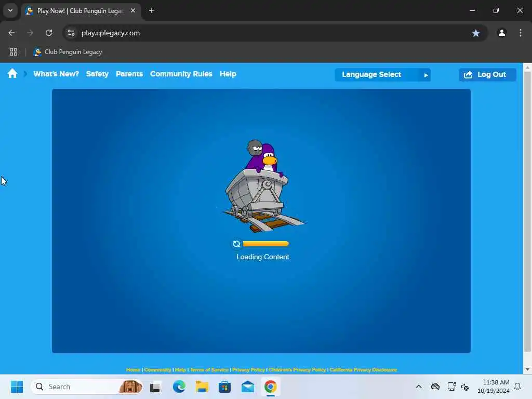The width and height of the screenshot is (532, 399).
Task: Open a new tab with plus button
Action: (x=152, y=10)
